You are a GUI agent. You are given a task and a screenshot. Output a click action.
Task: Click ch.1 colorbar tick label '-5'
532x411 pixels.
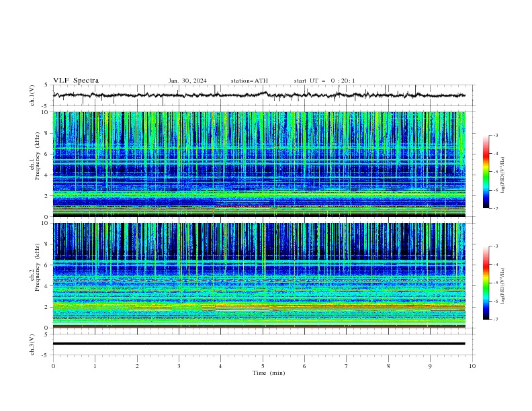pos(496,172)
